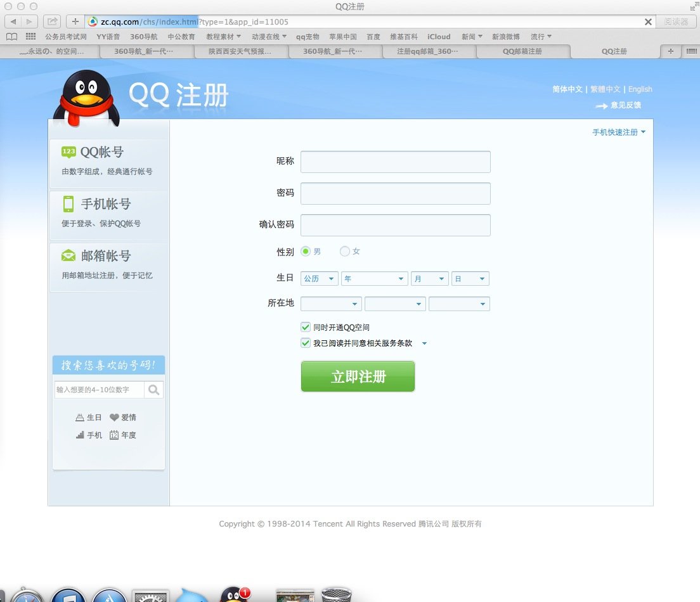Click the green 立即注册 register button
The width and height of the screenshot is (700, 602).
click(358, 376)
